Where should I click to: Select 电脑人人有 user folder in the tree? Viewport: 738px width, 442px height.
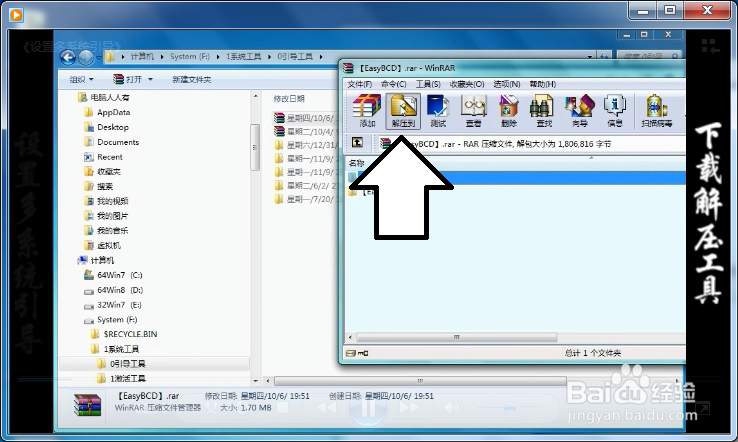tap(110, 97)
